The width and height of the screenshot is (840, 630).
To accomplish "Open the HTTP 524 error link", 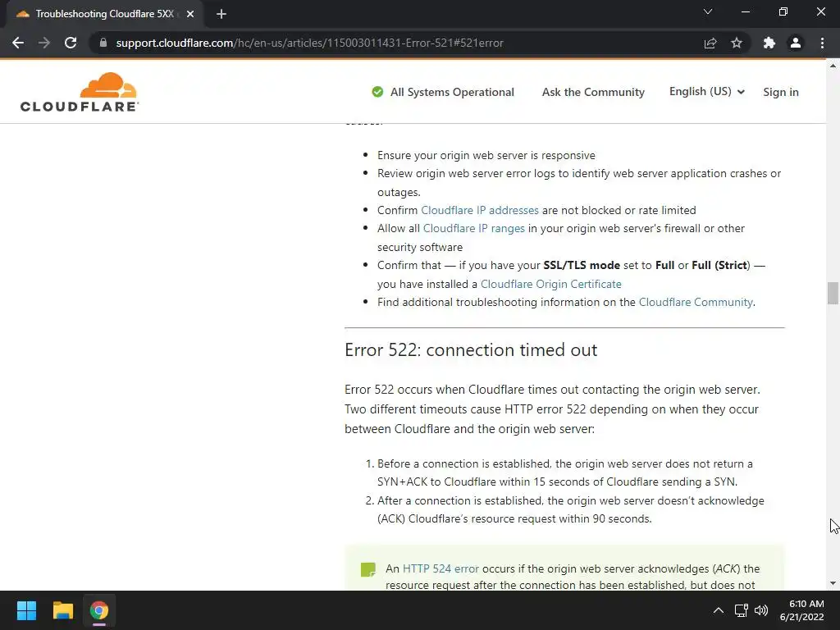I will tap(441, 568).
